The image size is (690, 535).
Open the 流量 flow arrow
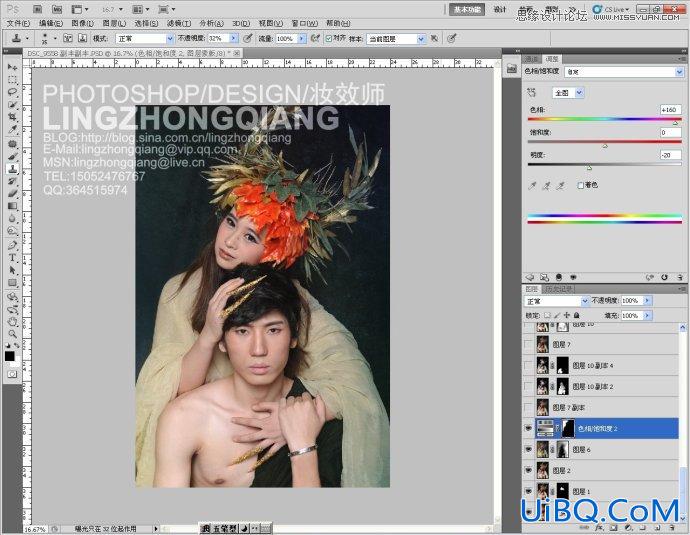point(302,39)
